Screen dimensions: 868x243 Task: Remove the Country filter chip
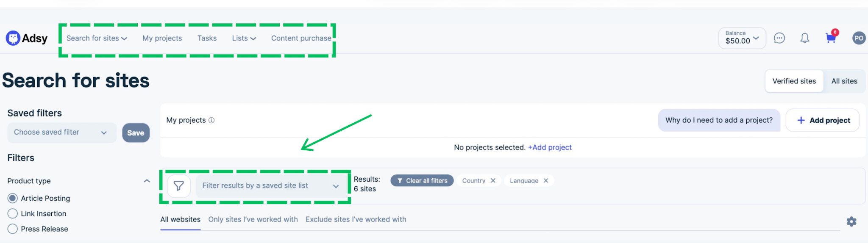(x=493, y=180)
